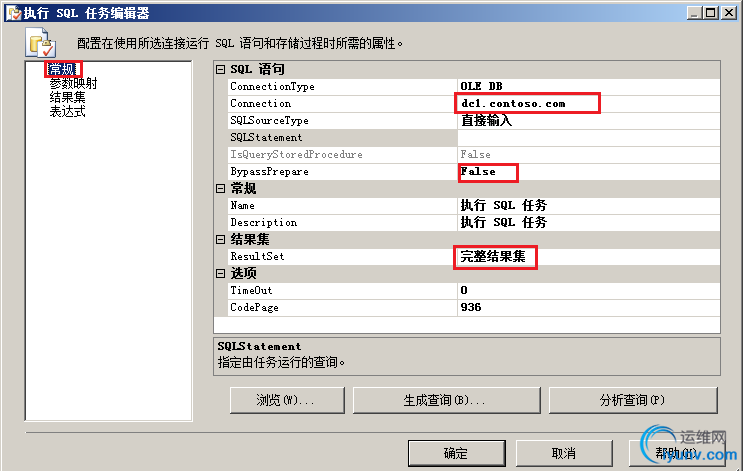Click the 分析查询(P) button
The image size is (743, 471).
[x=633, y=400]
